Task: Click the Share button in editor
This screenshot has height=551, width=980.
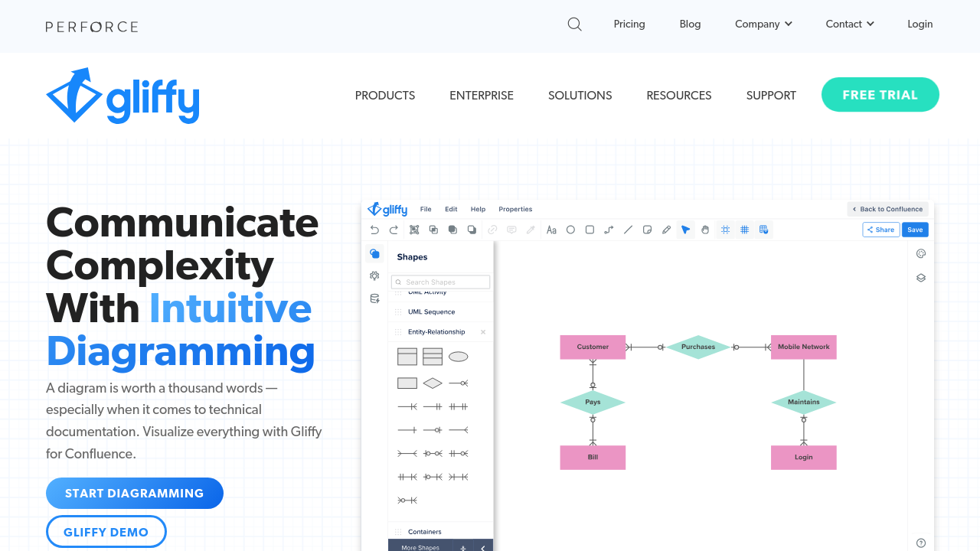Action: [x=881, y=230]
